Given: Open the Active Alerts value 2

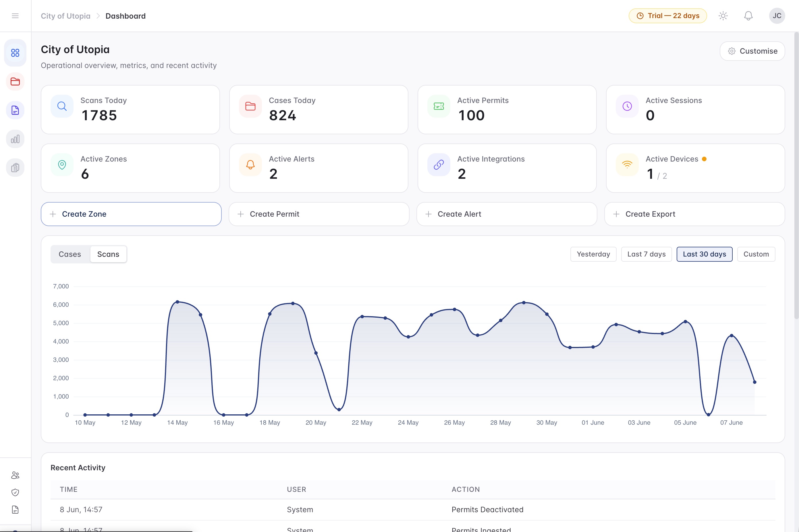Looking at the screenshot, I should [273, 174].
